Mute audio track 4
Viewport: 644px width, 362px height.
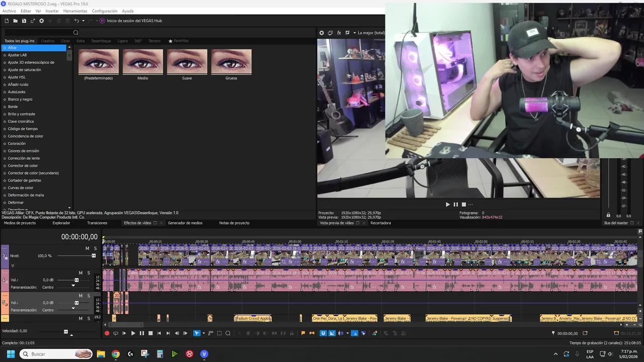point(80,273)
